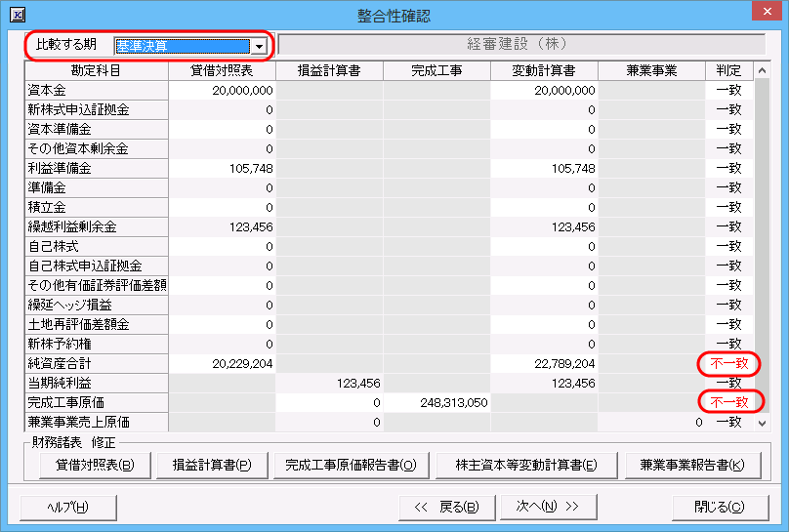Click the 閉じる(C) button

(x=720, y=508)
